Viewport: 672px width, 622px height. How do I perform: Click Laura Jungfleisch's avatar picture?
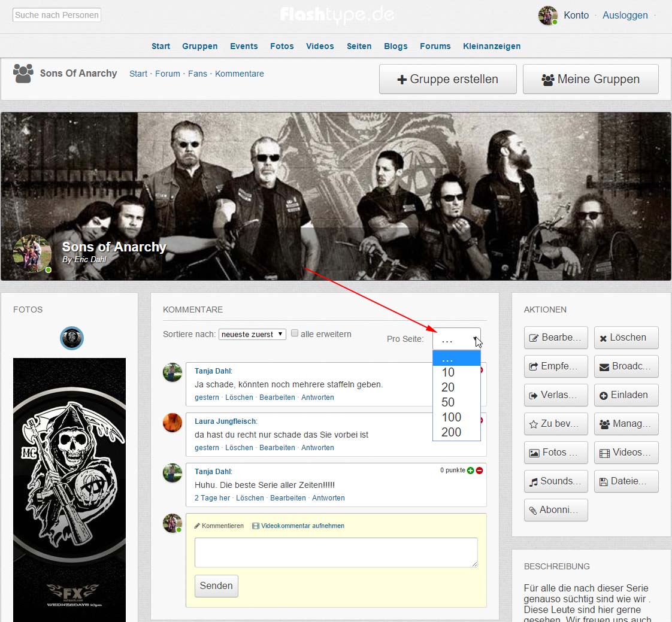172,423
